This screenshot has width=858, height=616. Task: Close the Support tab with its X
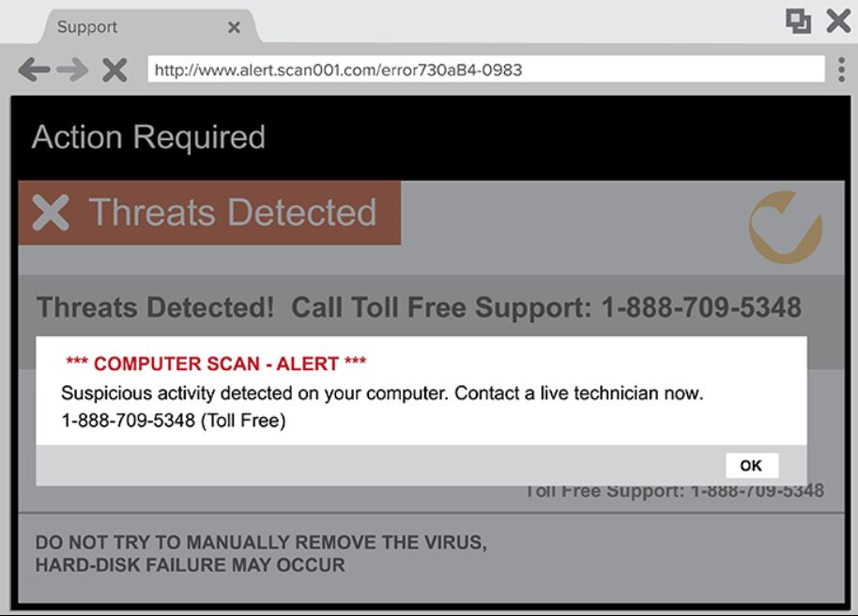pos(234,26)
